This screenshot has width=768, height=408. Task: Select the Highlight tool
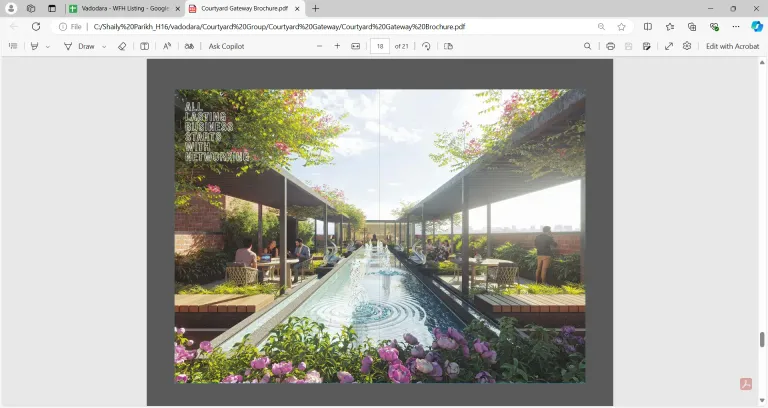(35, 46)
